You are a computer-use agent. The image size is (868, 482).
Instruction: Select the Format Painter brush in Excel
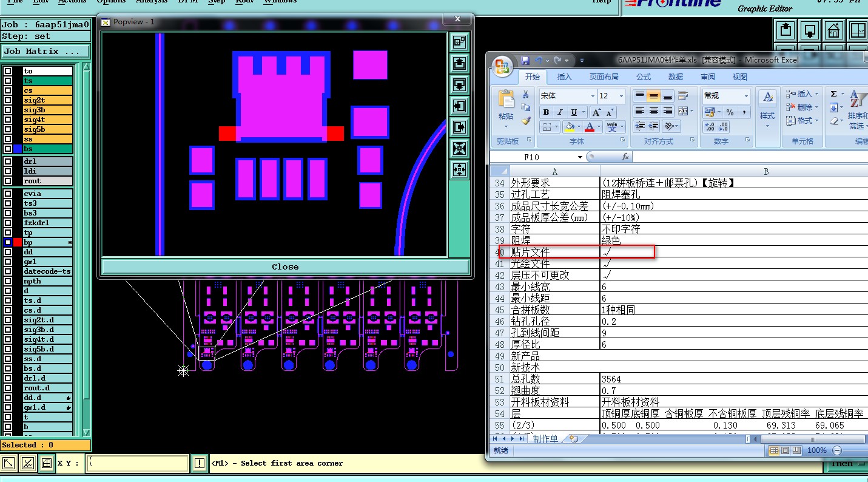(525, 120)
